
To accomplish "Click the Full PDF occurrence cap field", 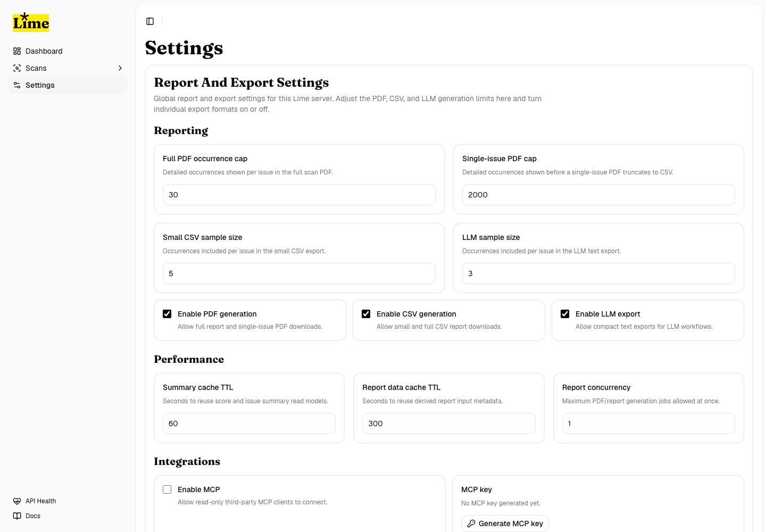I will coord(299,195).
